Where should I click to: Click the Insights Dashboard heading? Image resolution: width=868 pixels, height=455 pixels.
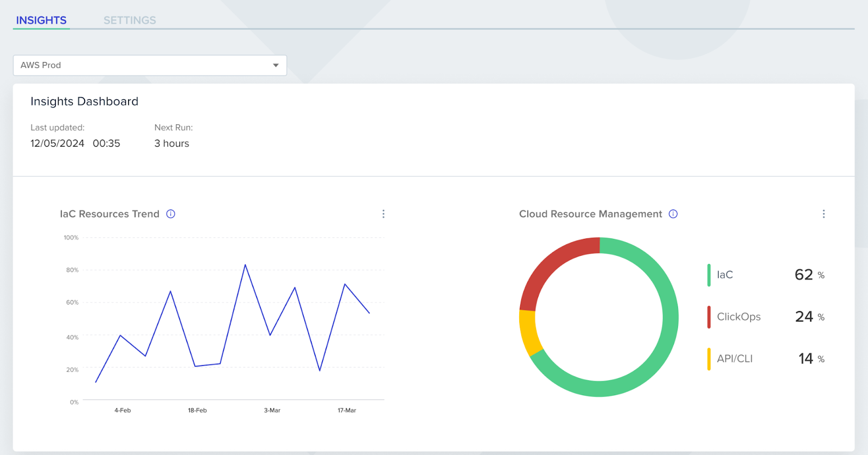pyautogui.click(x=84, y=102)
